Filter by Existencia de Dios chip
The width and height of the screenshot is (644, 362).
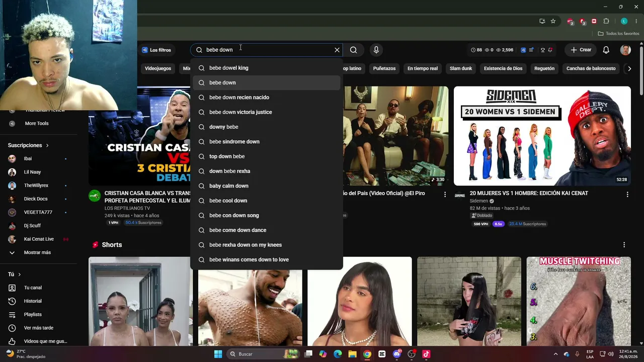coord(503,68)
